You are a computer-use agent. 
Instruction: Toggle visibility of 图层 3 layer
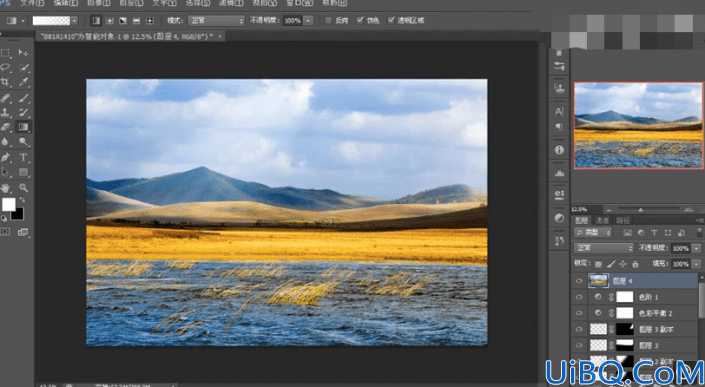(x=579, y=346)
